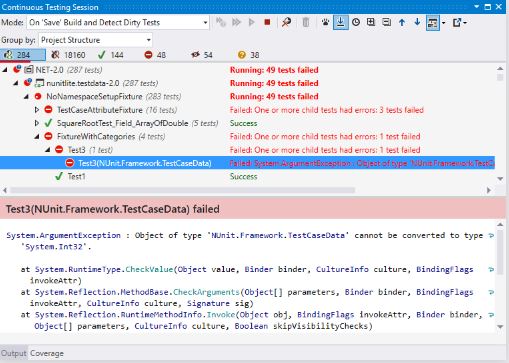Open MethodBase.CheckArguments stack link

point(206,292)
